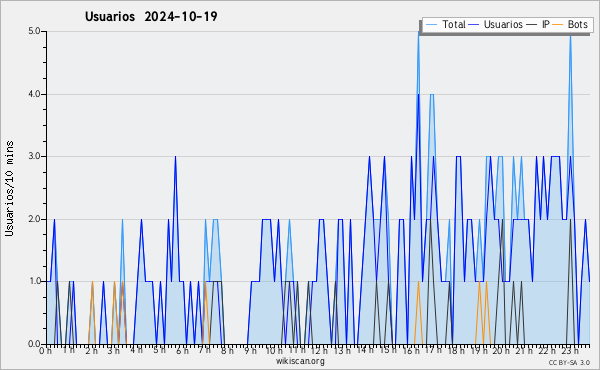Screen dimensions: 600x370
Task: Click the '6 h' x-axis label
Action: pyautogui.click(x=182, y=351)
